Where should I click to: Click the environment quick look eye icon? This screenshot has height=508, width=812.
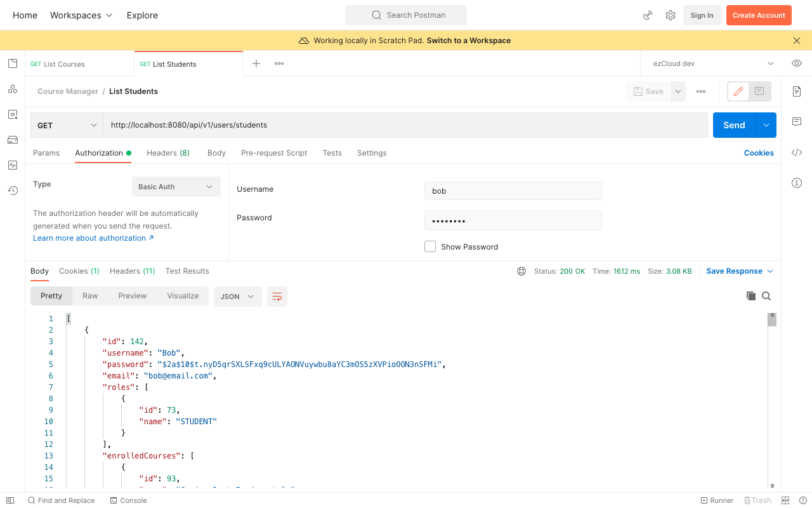(797, 63)
